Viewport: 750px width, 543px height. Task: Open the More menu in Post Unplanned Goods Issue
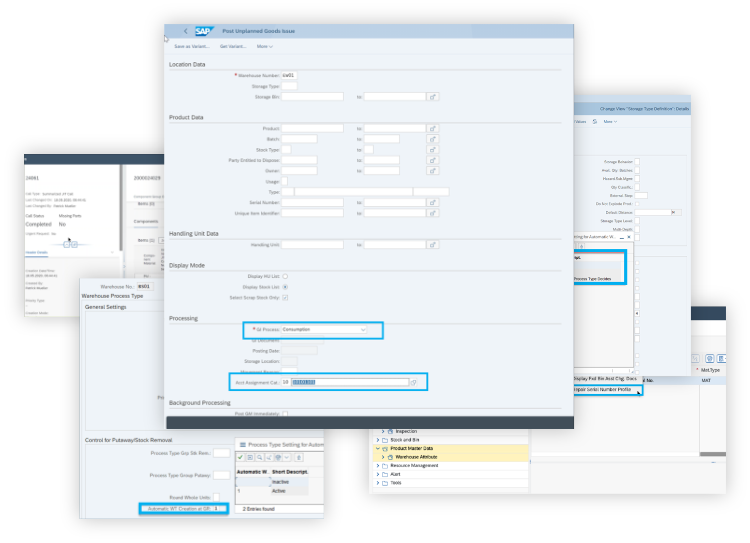coord(265,46)
